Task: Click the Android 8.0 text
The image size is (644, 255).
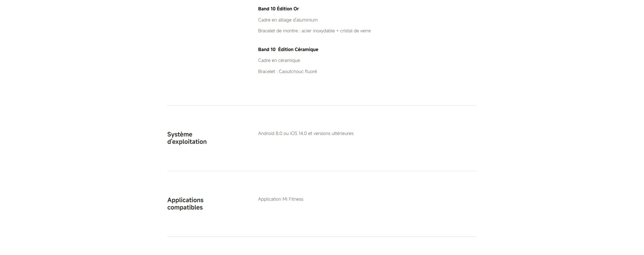Action: pos(270,133)
